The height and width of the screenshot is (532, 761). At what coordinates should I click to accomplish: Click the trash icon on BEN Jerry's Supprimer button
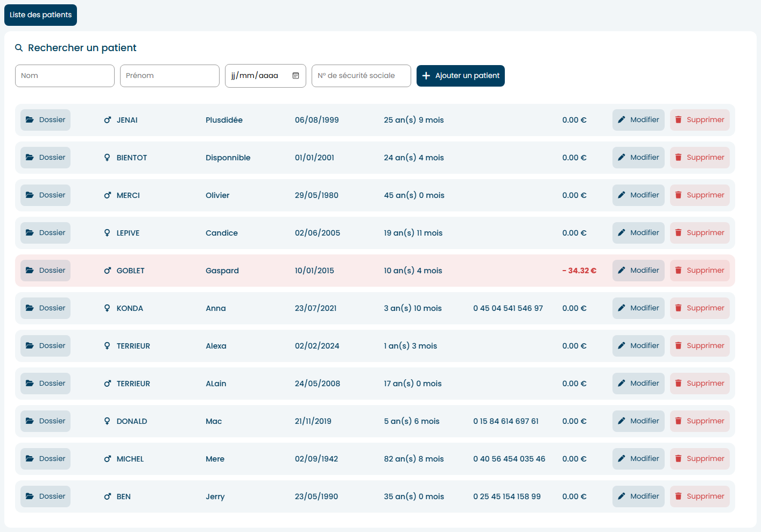pos(678,496)
